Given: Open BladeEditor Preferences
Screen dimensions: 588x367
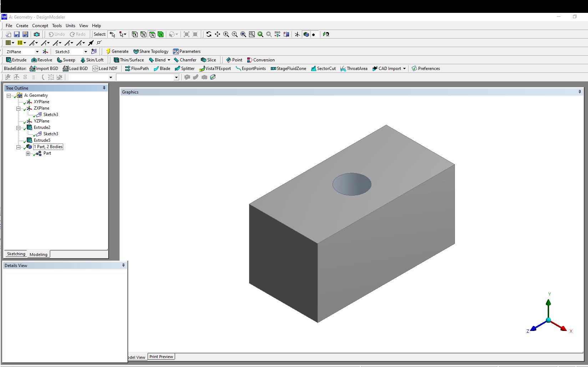Looking at the screenshot, I should [426, 69].
